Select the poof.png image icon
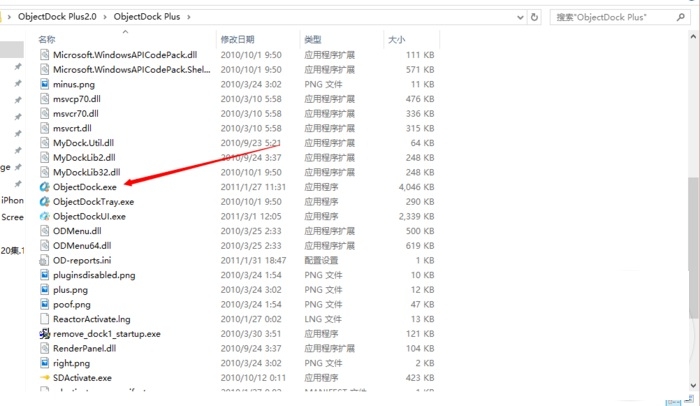This screenshot has height=406, width=700. [x=44, y=305]
